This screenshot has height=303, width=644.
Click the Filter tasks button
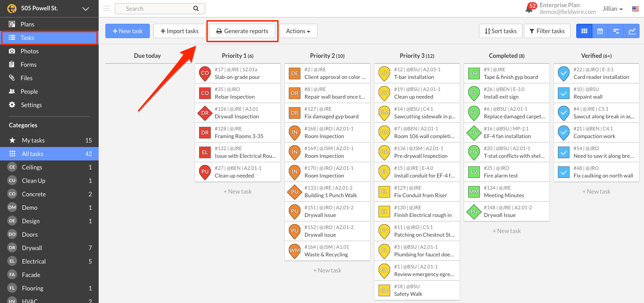click(547, 31)
